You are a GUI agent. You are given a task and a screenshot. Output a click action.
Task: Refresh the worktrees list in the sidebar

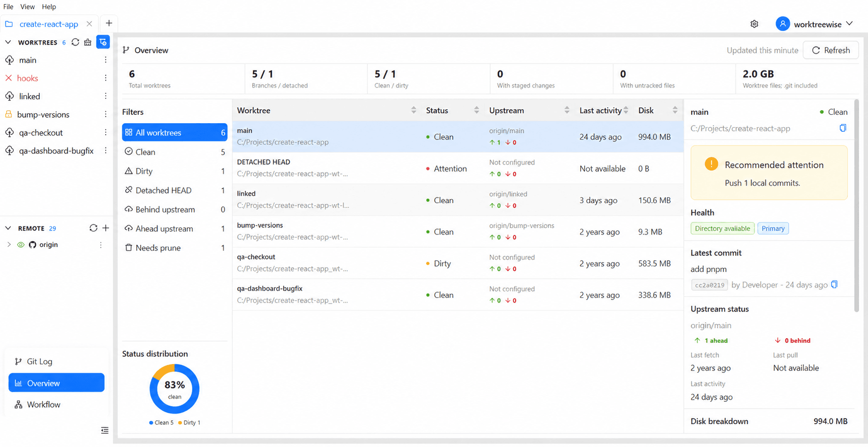coord(75,42)
